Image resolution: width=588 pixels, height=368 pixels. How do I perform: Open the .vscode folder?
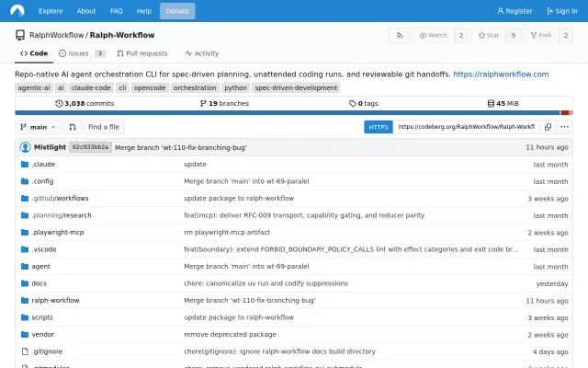pos(44,249)
